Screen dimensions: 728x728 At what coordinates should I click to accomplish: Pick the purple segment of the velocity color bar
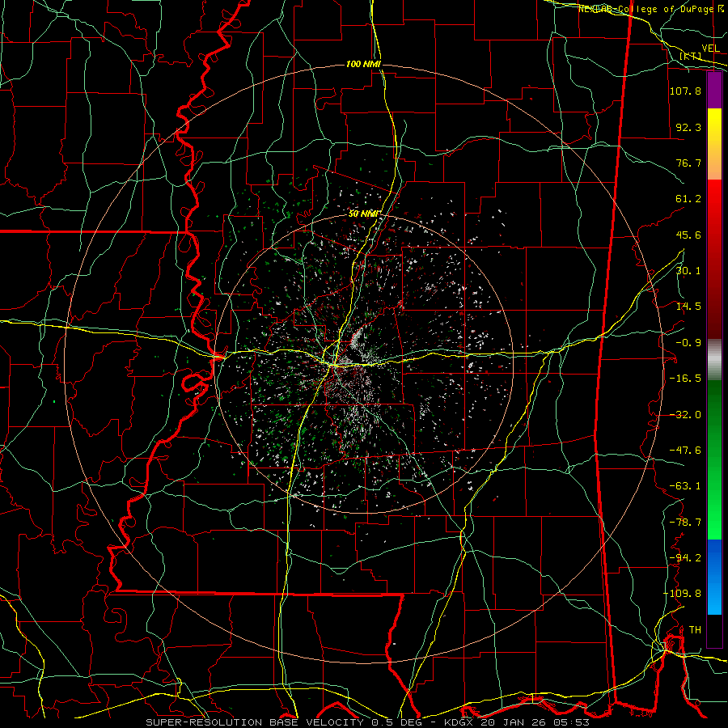(x=714, y=91)
